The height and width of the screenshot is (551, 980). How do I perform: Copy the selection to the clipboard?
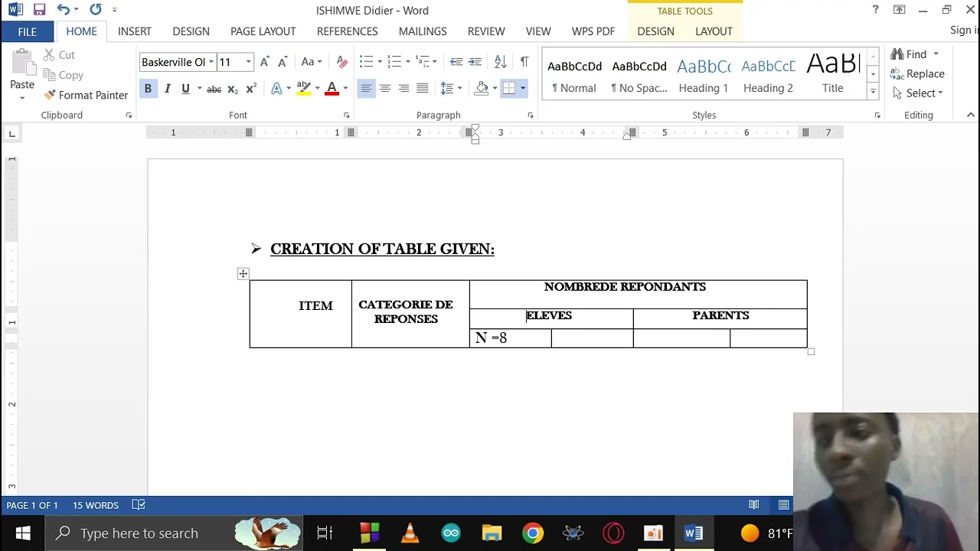[x=64, y=75]
